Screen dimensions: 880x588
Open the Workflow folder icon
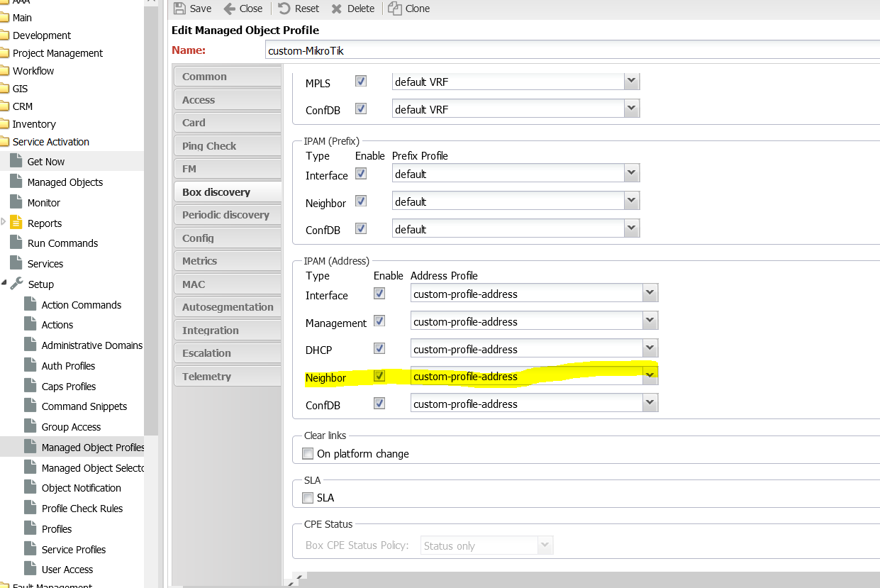pyautogui.click(x=4, y=71)
